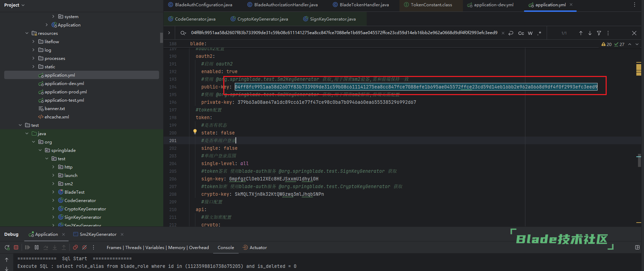
Task: Clear the search field text
Action: coord(503,33)
